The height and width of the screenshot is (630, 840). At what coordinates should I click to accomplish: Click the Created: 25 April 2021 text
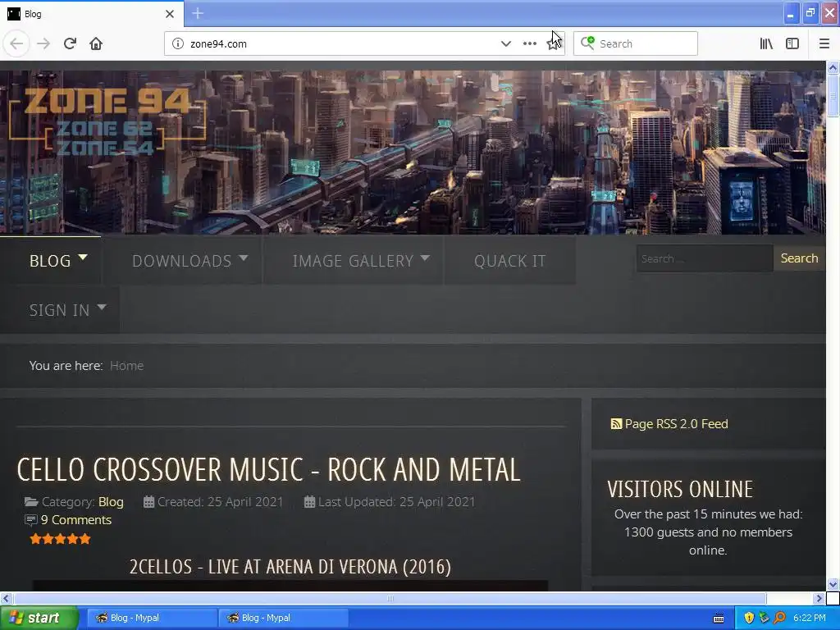pos(220,501)
